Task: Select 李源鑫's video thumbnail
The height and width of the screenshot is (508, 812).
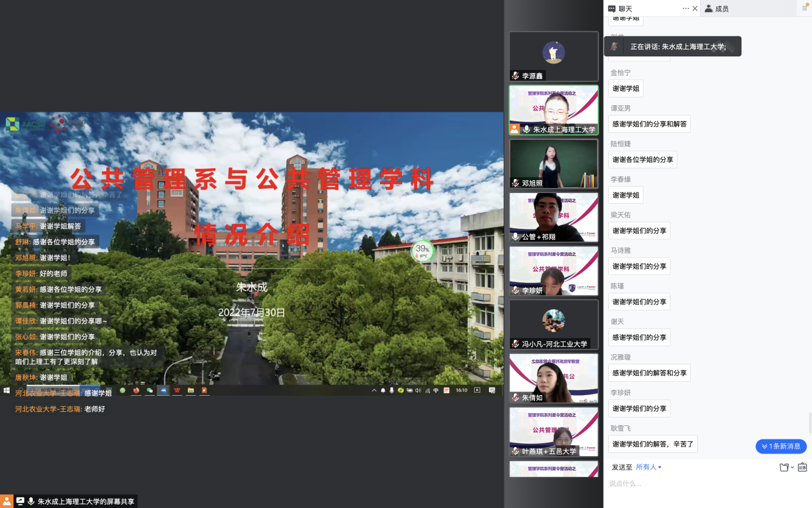Action: click(553, 56)
